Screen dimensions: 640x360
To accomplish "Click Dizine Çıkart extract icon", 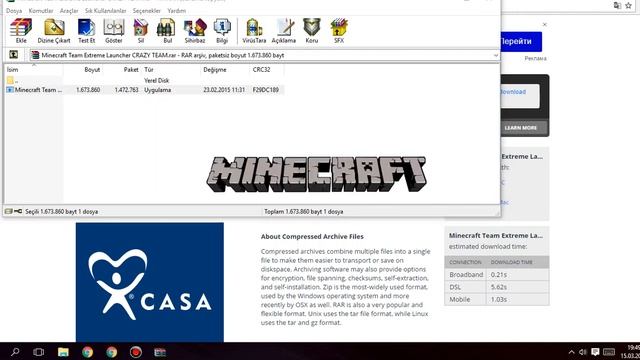I will [x=54, y=31].
